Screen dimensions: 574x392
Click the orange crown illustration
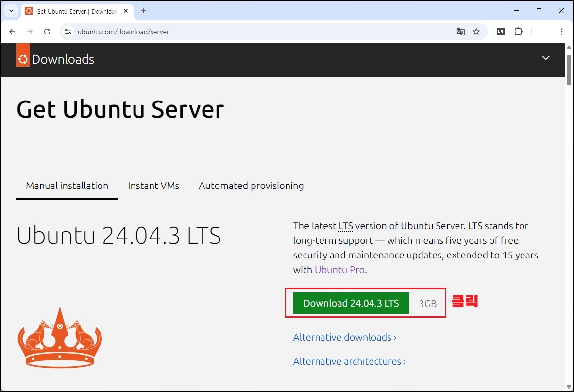coord(60,337)
